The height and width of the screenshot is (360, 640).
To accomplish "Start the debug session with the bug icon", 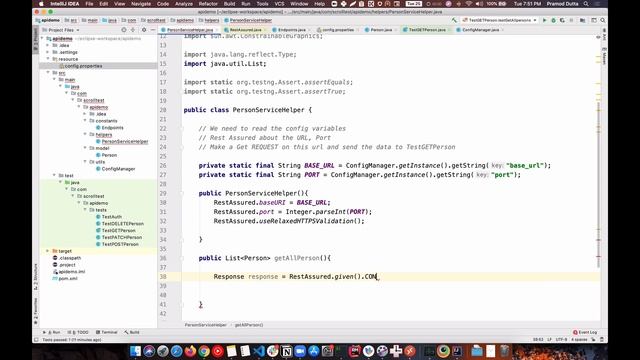I will click(x=553, y=20).
